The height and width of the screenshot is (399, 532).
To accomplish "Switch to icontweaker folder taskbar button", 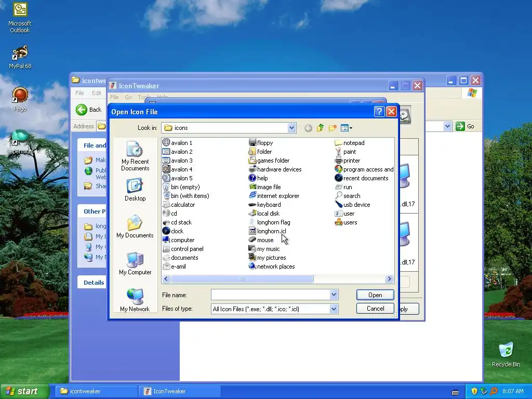I will pos(96,391).
